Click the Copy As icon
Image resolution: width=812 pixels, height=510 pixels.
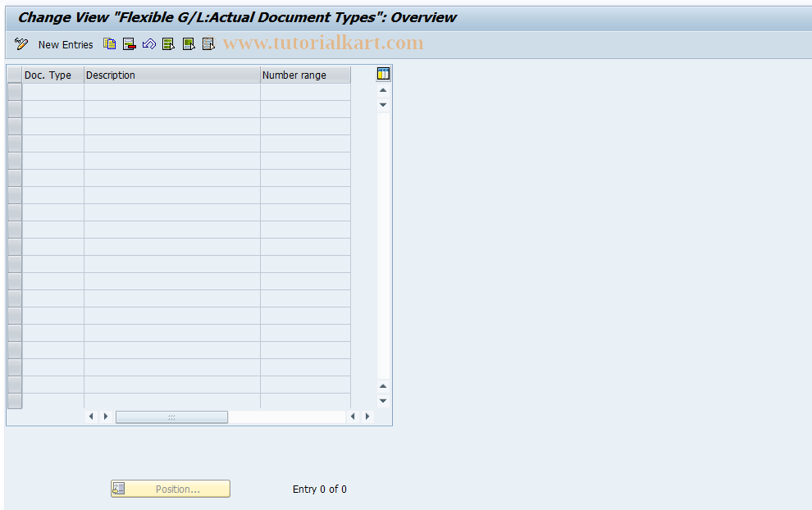point(109,44)
